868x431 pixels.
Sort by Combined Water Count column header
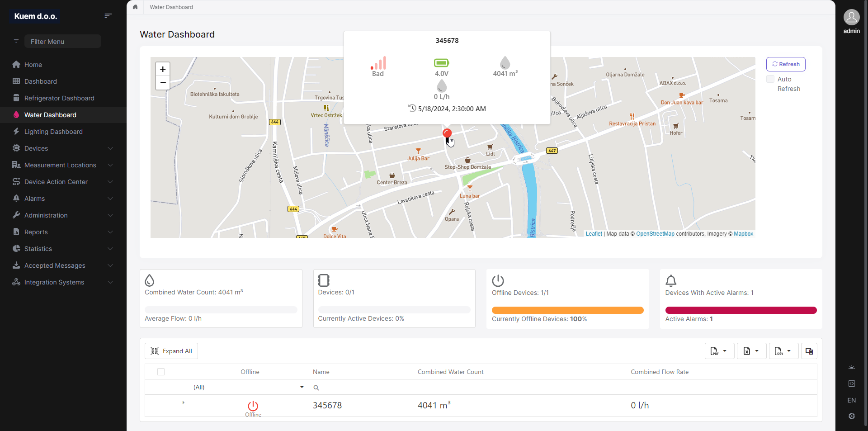coord(450,372)
